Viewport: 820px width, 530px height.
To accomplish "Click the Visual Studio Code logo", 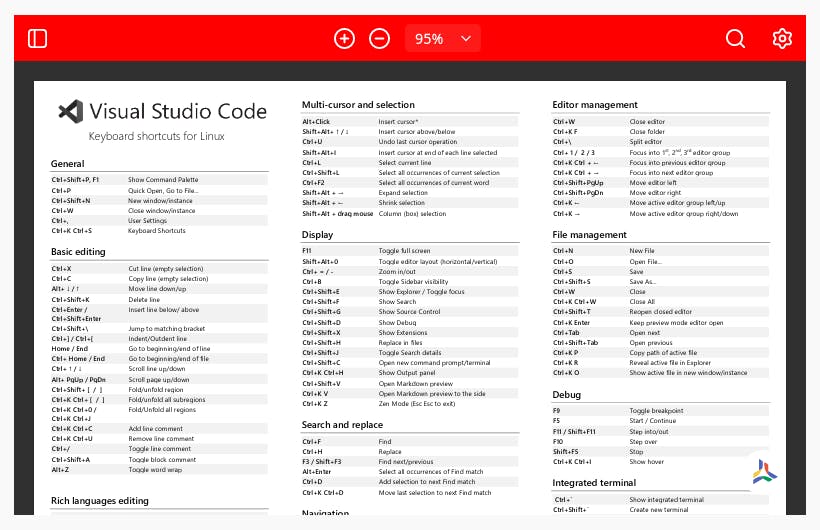I will click(x=71, y=111).
